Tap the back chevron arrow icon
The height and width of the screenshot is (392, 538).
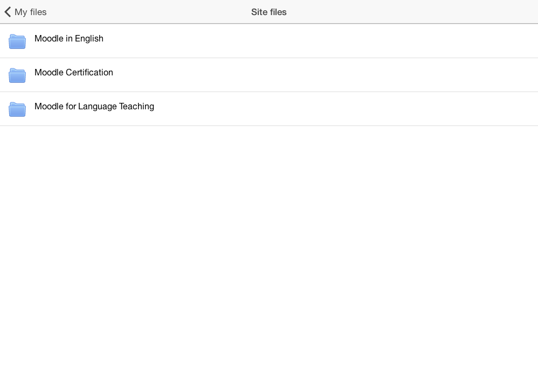8,12
